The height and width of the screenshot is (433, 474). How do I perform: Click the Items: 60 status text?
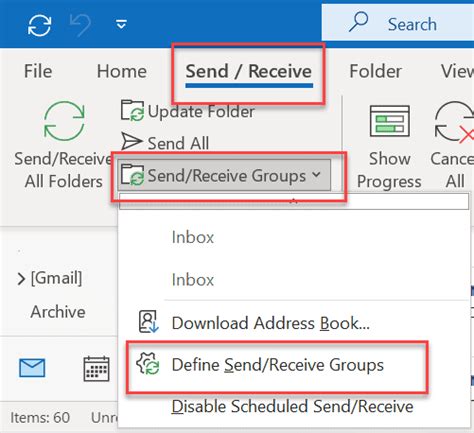(x=40, y=417)
